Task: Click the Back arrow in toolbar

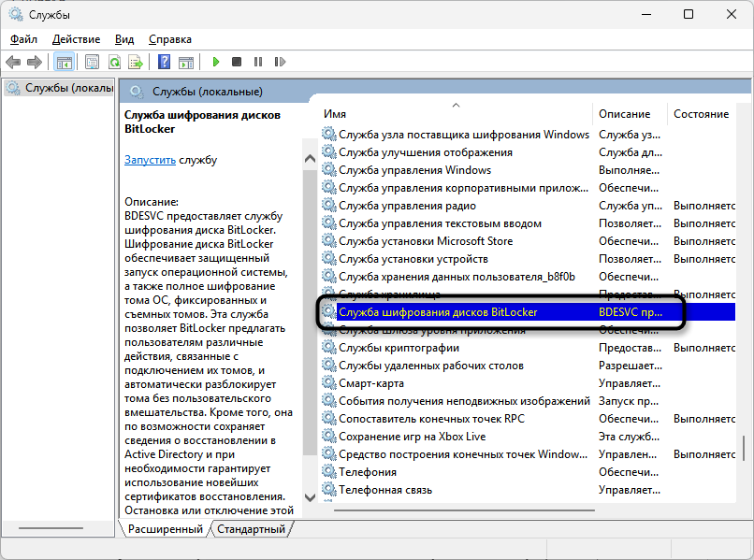Action: (13, 62)
